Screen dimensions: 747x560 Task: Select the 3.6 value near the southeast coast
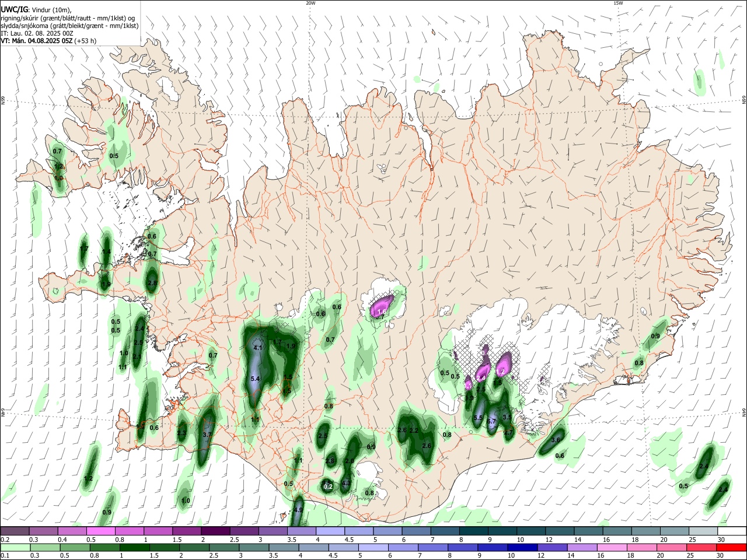[556, 440]
